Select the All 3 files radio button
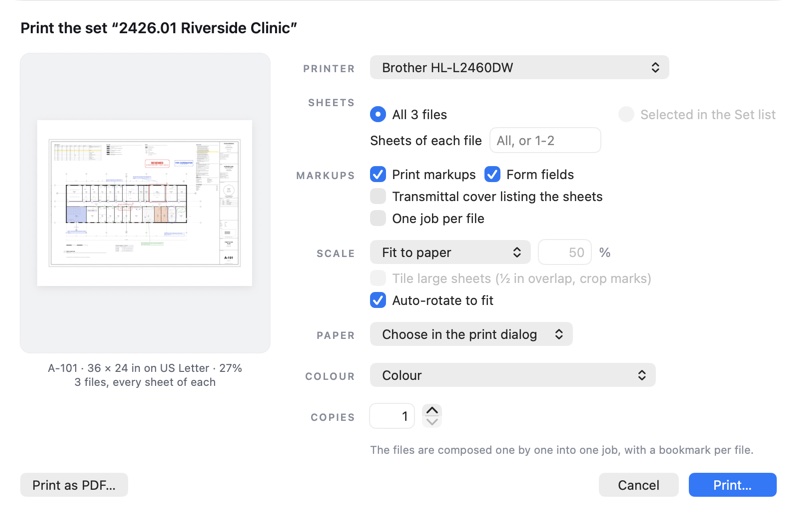Screen dimensions: 797x515 [378, 114]
